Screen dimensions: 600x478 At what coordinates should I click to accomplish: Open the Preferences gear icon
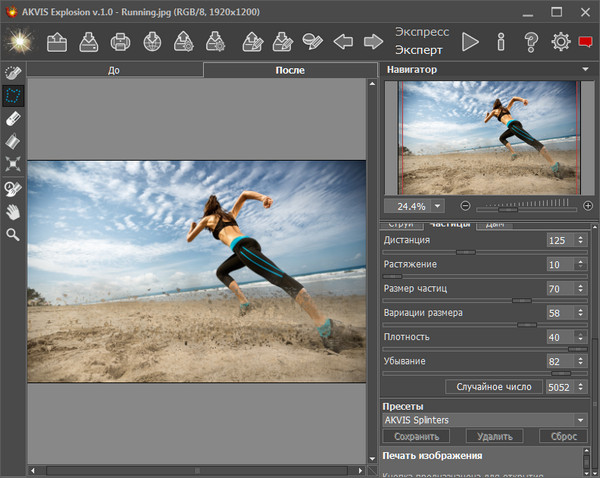[561, 42]
